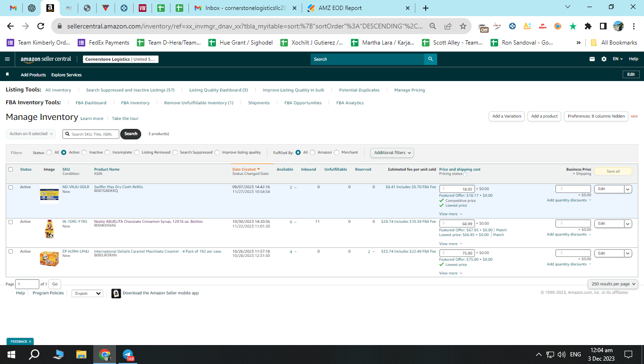Screen dimensions: 644x364
Task: Bookmark this page with the star icon
Action: pos(463,26)
